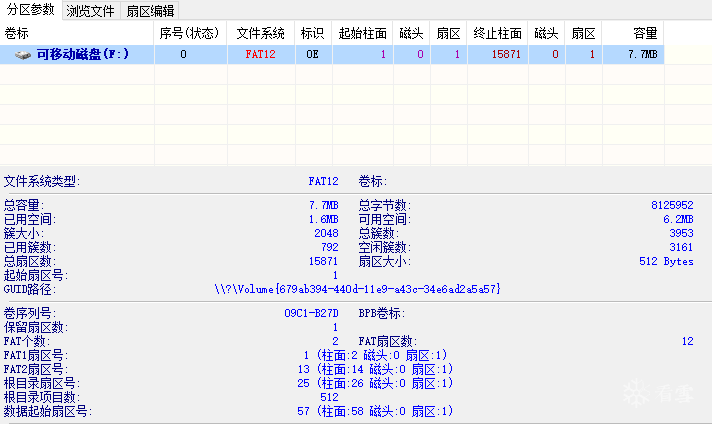This screenshot has width=712, height=424.
Task: Open the 浏览文件 tab
Action: coord(90,11)
